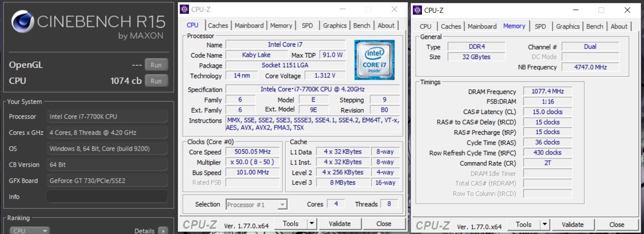Image resolution: width=644 pixels, height=234 pixels.
Task: Click the Level 3 cache value 8 MBytes
Action: pos(343,182)
